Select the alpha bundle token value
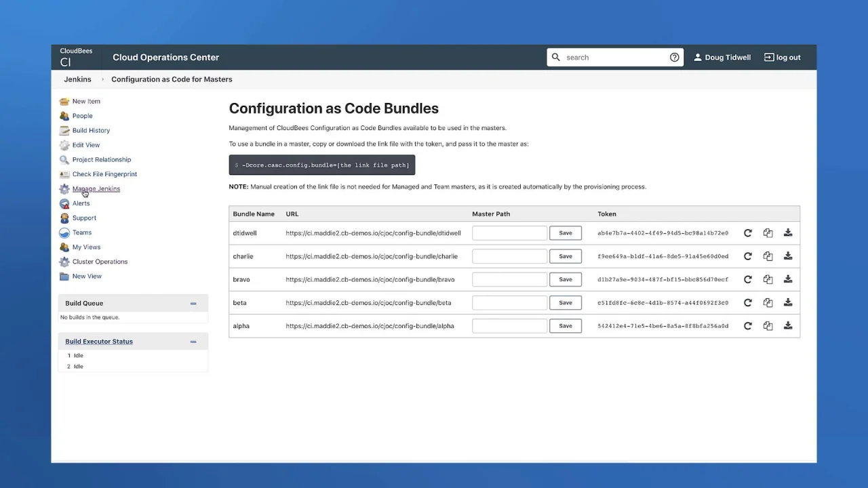868x488 pixels. (x=663, y=326)
